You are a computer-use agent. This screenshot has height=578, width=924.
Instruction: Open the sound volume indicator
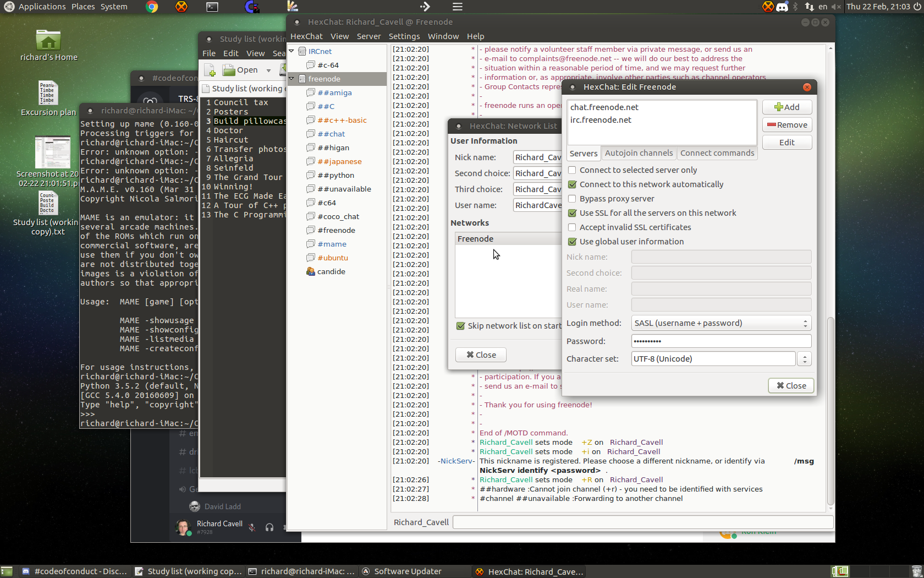(x=836, y=7)
